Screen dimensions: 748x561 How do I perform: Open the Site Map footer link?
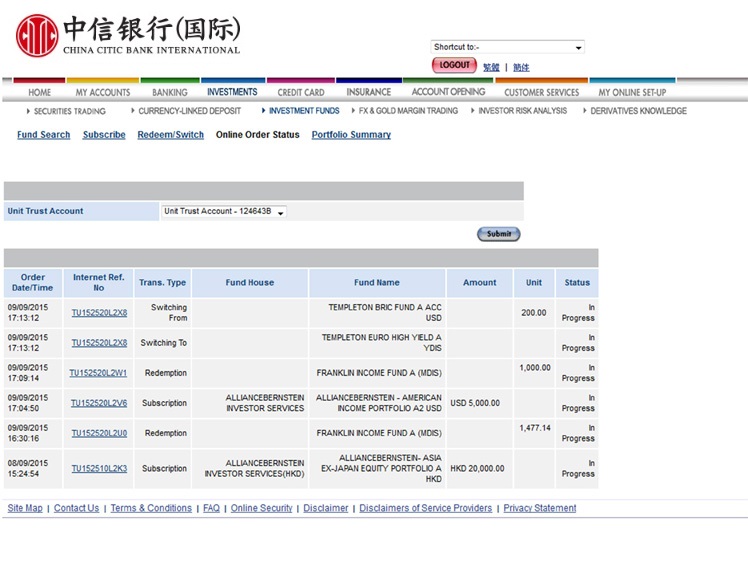(x=25, y=508)
